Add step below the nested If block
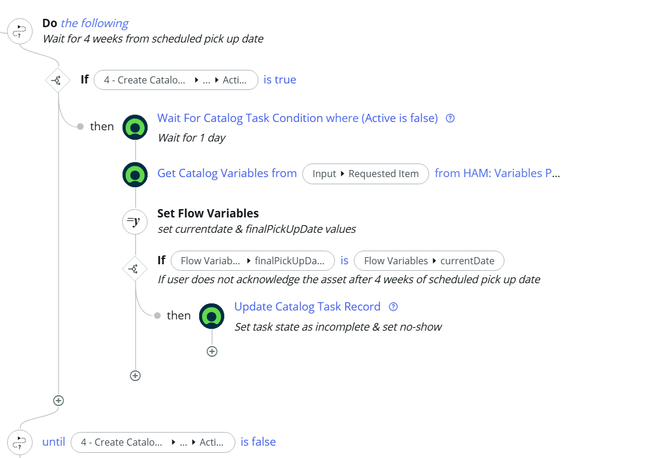 coord(135,375)
